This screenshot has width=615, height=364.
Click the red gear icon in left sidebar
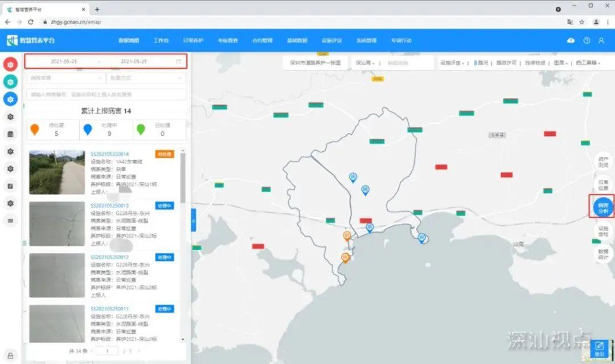pos(10,64)
